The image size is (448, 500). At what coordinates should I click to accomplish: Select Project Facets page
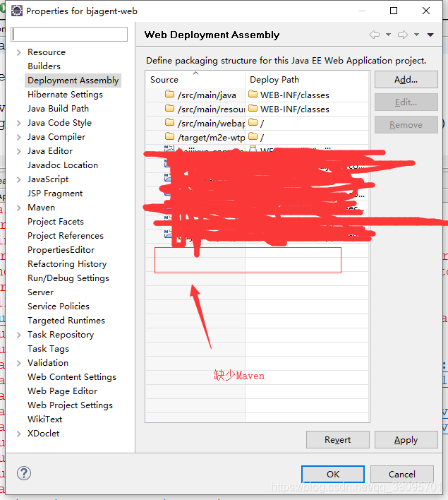pyautogui.click(x=56, y=221)
